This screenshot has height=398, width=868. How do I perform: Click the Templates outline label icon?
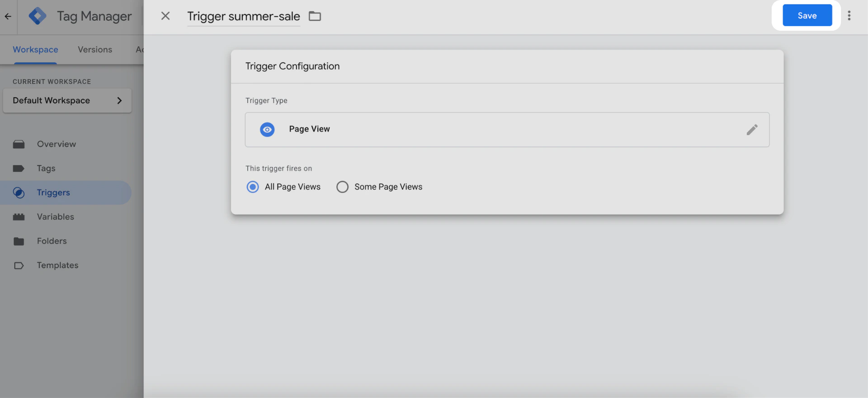click(19, 266)
